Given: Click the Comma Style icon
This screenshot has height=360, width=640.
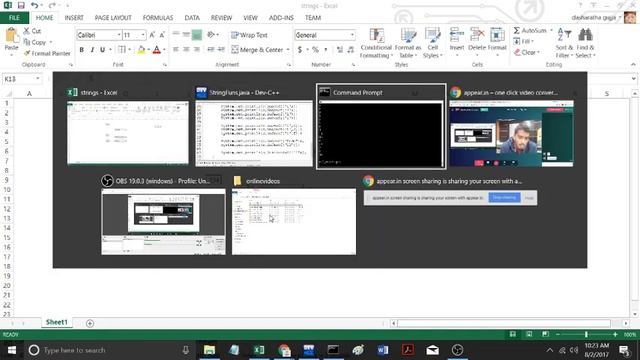Looking at the screenshot, I should (x=326, y=50).
